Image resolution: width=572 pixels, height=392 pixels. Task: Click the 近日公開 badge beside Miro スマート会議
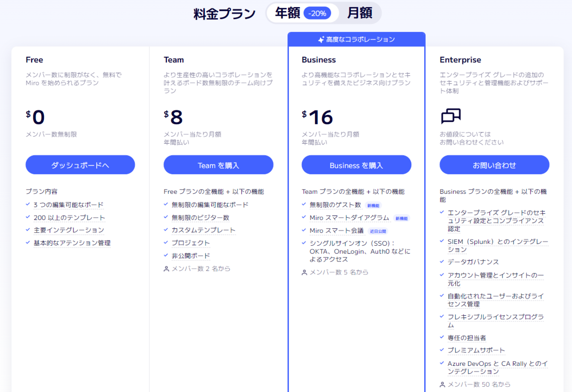click(x=378, y=231)
